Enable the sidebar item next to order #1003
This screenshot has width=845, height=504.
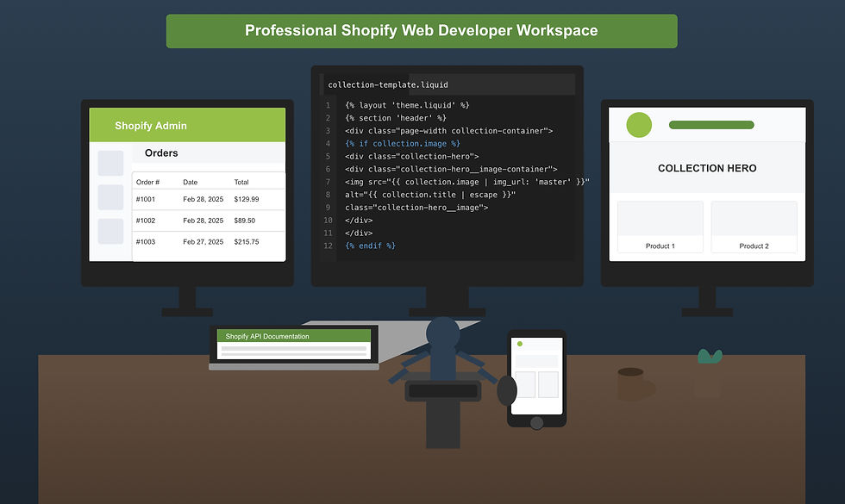110,231
